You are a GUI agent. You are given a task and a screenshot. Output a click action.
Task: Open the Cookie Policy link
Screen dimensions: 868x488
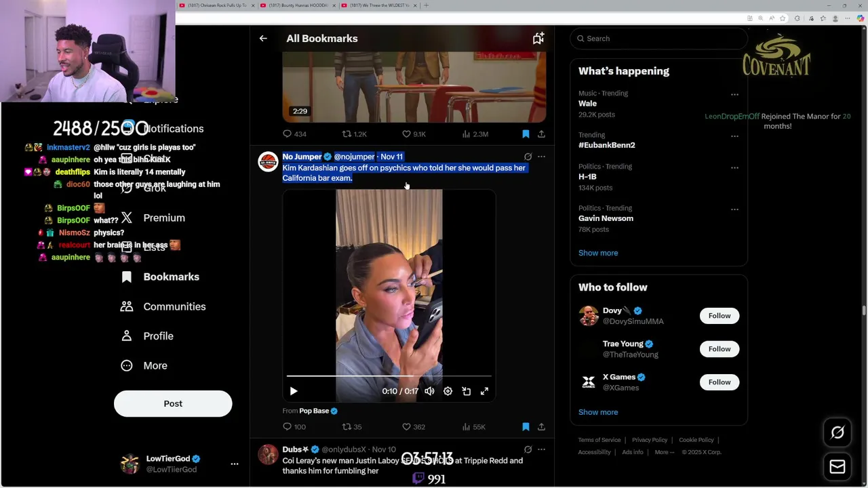point(696,441)
